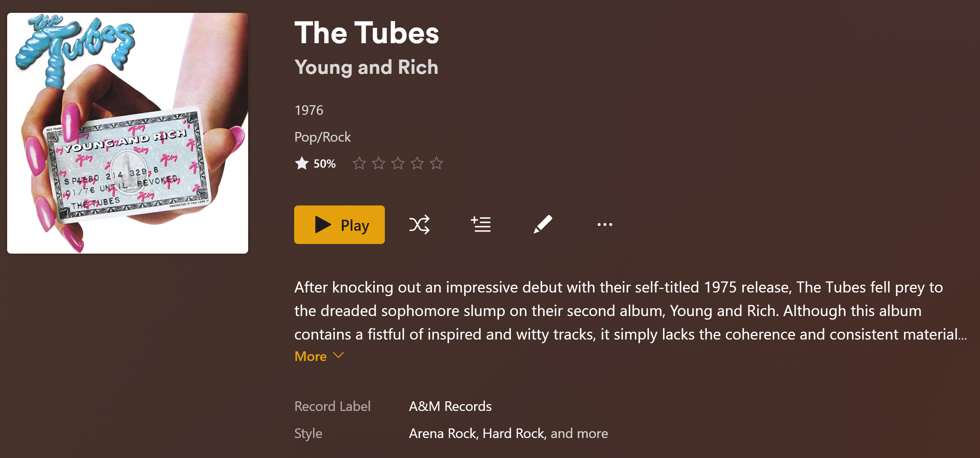This screenshot has width=980, height=458.
Task: Select the Arena Rock style
Action: (442, 433)
